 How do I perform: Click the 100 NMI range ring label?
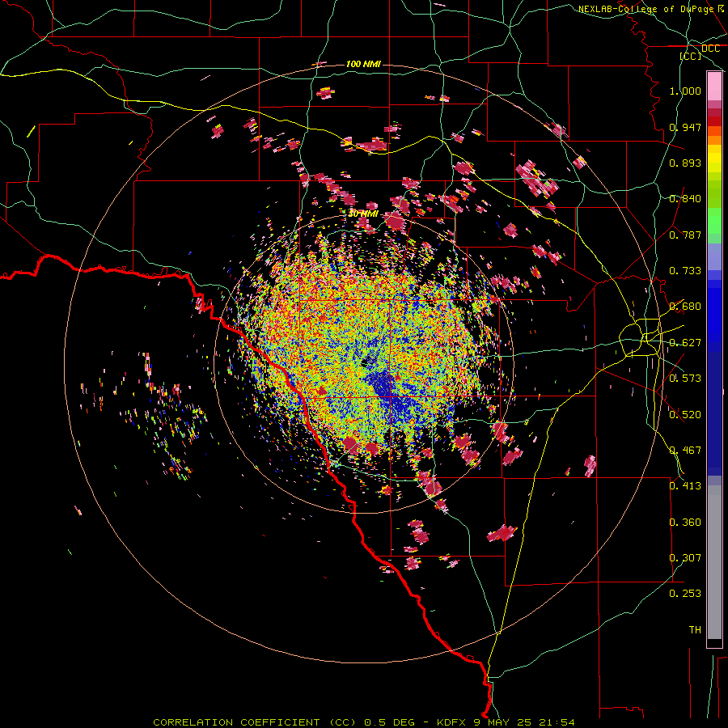(x=363, y=64)
